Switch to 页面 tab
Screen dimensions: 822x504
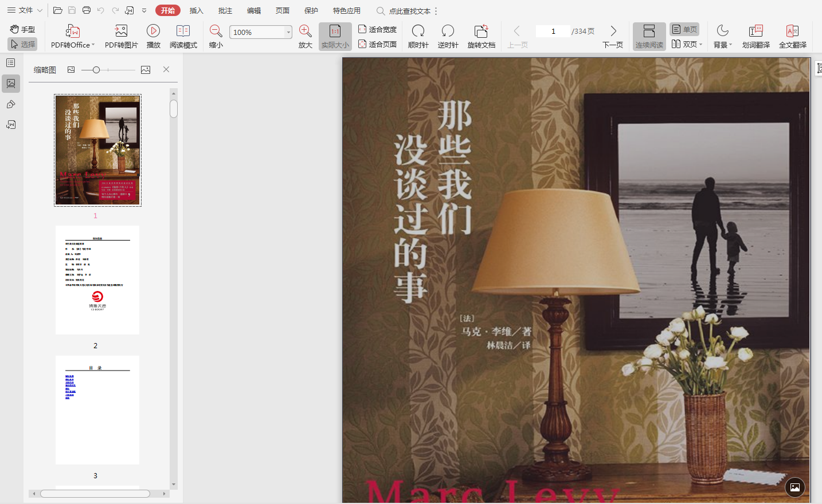point(282,10)
